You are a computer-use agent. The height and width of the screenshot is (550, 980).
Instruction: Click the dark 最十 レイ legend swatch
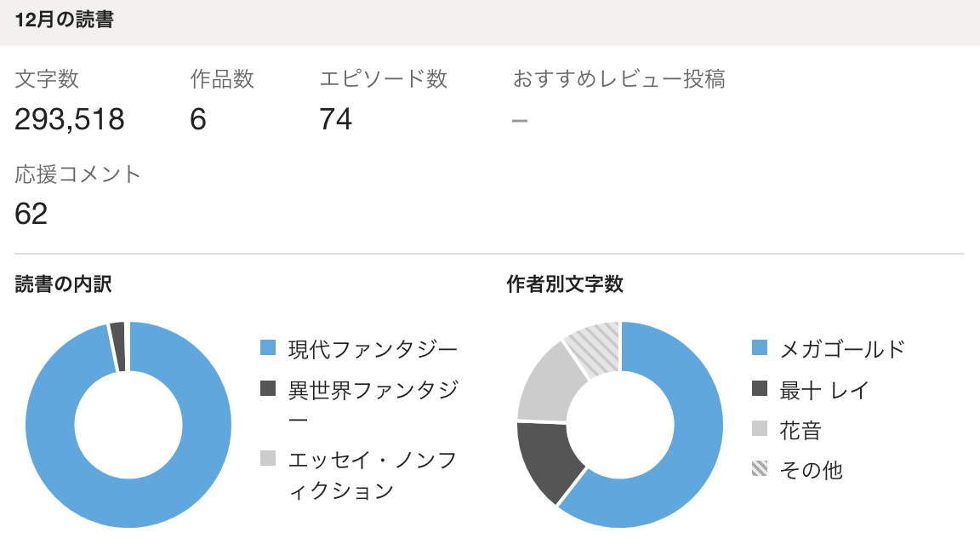coord(760,389)
